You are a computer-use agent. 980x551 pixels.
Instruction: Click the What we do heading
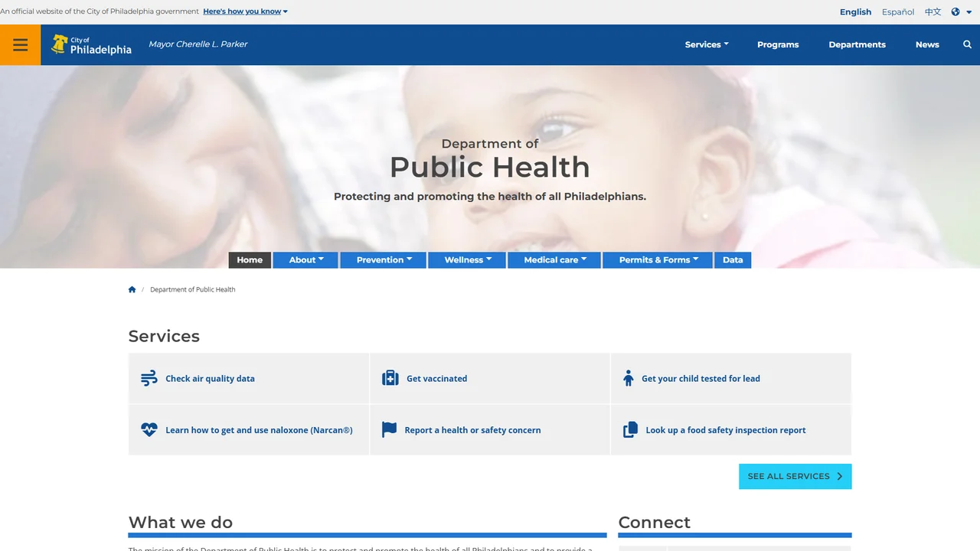(x=181, y=522)
